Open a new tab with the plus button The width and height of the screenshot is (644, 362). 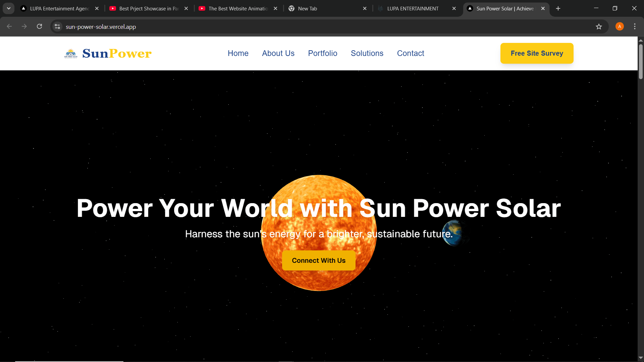click(x=558, y=8)
